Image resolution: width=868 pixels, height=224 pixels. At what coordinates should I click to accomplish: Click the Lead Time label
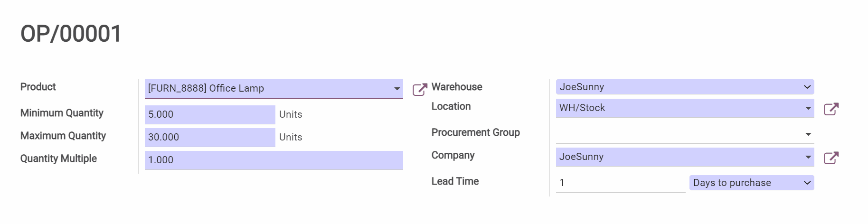click(455, 181)
